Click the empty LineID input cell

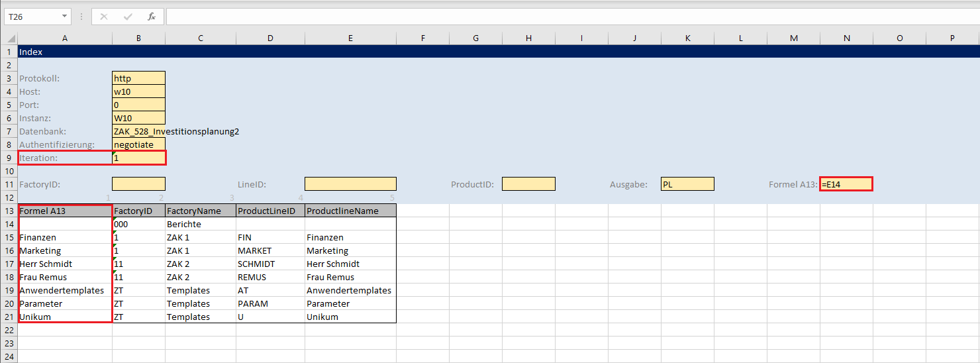tap(350, 184)
